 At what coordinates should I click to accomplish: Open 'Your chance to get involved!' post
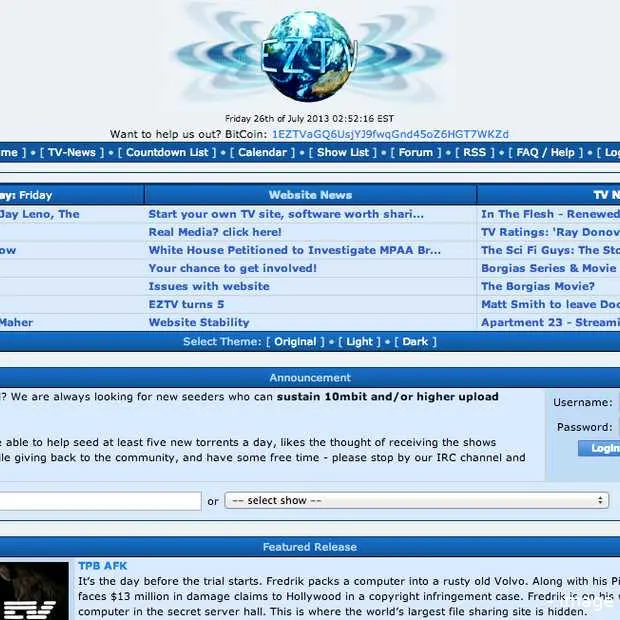click(x=232, y=268)
